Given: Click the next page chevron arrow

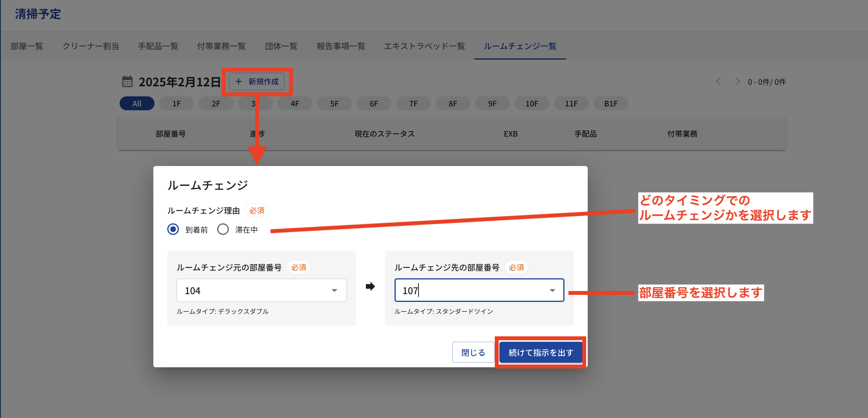Looking at the screenshot, I should click(x=738, y=82).
